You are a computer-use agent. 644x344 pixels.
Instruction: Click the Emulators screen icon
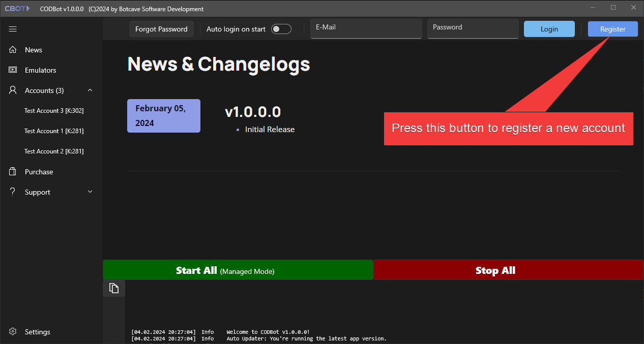coord(13,70)
